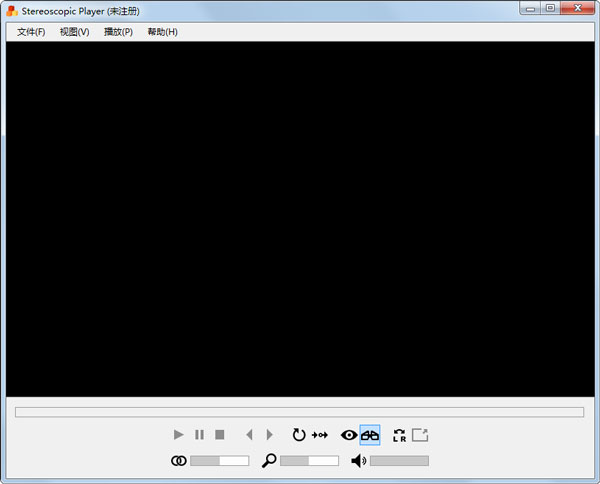The height and width of the screenshot is (484, 600).
Task: Toggle the repeat loop icon
Action: [x=299, y=435]
